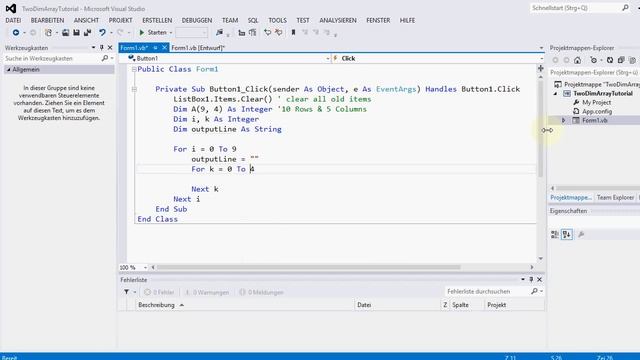Click the uncomment selected lines icon

tap(278, 32)
